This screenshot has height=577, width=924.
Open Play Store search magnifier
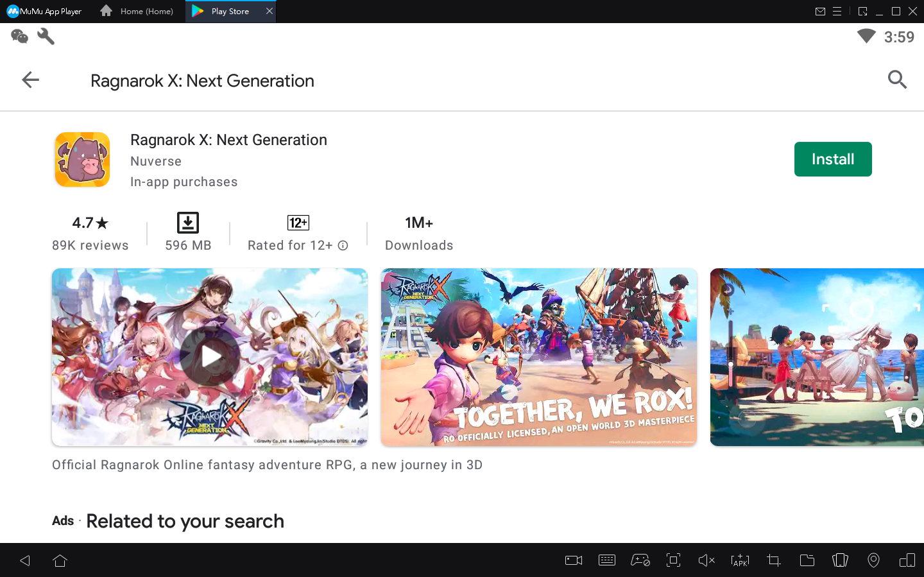[897, 80]
